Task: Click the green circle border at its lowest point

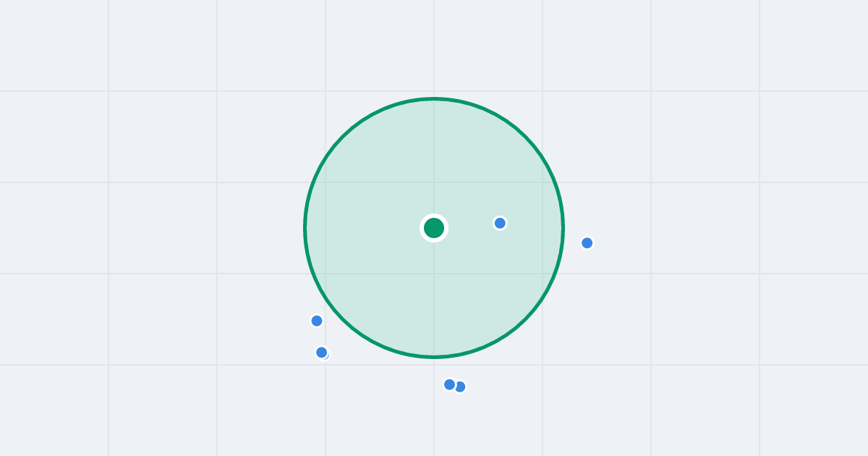Action: pos(434,357)
